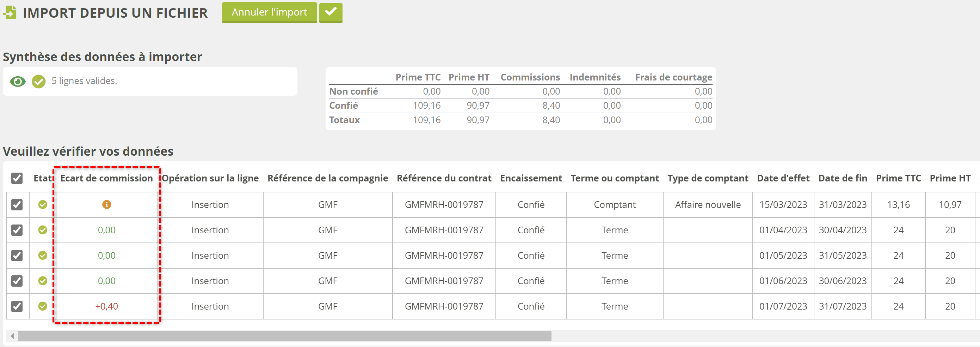Click the green status icon for 01/05/2023 row
The image size is (980, 347).
coord(43,255)
